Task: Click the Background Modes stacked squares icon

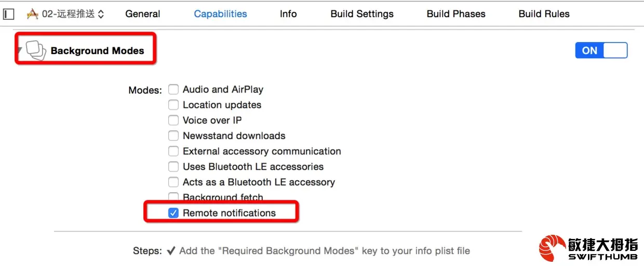Action: pyautogui.click(x=36, y=50)
